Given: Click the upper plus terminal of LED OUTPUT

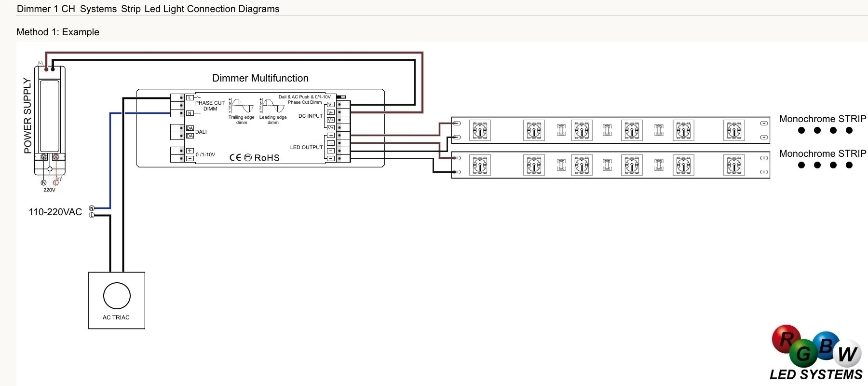Looking at the screenshot, I should 331,135.
